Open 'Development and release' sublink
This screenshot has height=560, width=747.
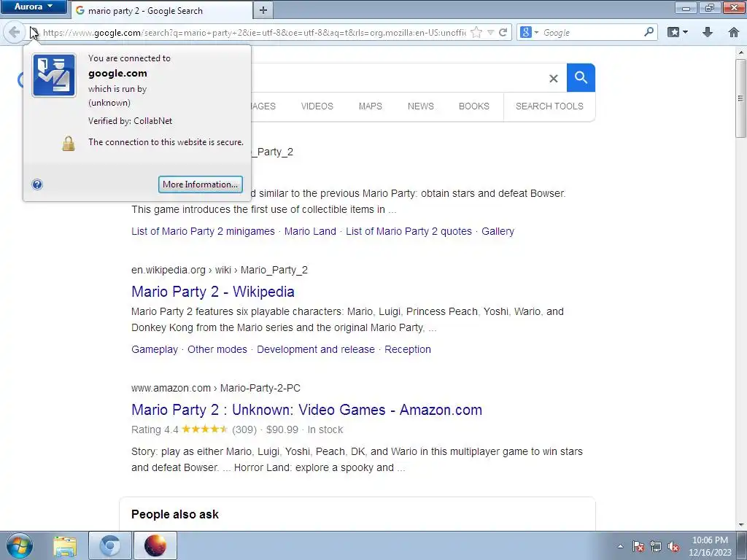point(316,349)
